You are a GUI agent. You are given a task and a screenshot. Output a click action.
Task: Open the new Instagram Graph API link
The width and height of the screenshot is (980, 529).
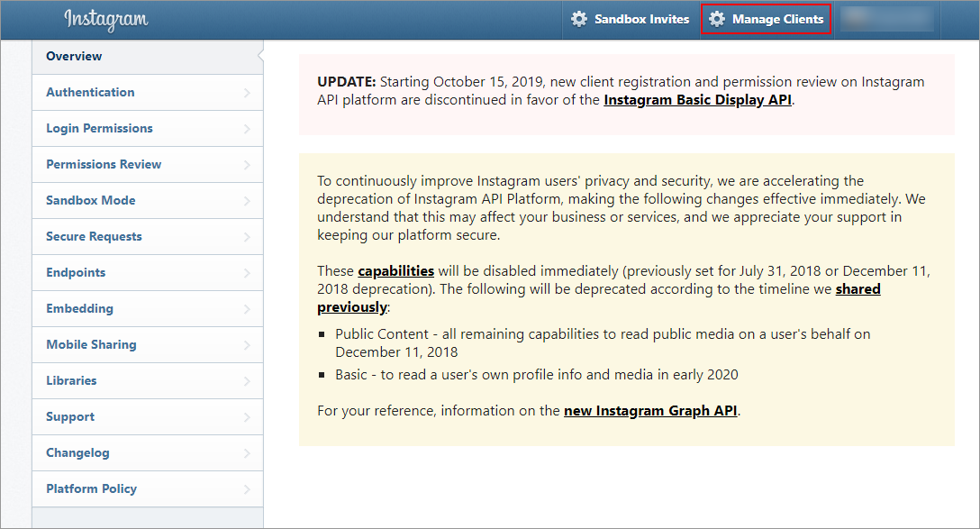pos(650,411)
